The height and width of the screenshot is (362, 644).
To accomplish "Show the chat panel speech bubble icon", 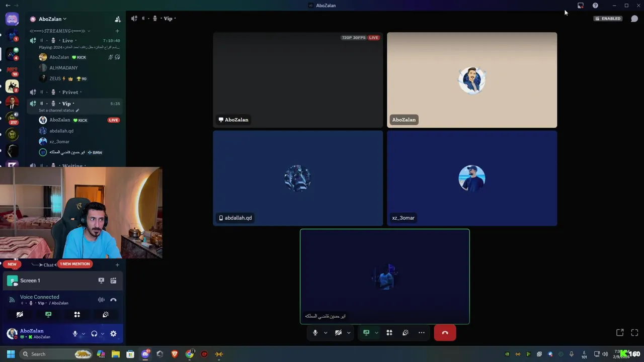I will 634,19.
